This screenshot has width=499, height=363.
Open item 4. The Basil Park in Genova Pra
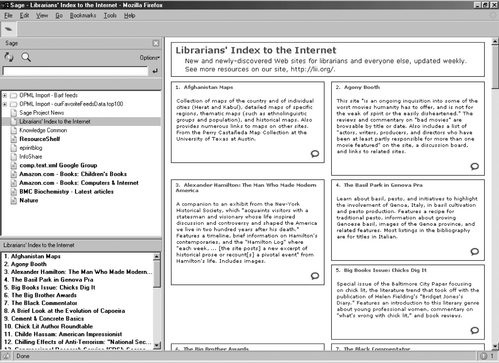coord(49,280)
